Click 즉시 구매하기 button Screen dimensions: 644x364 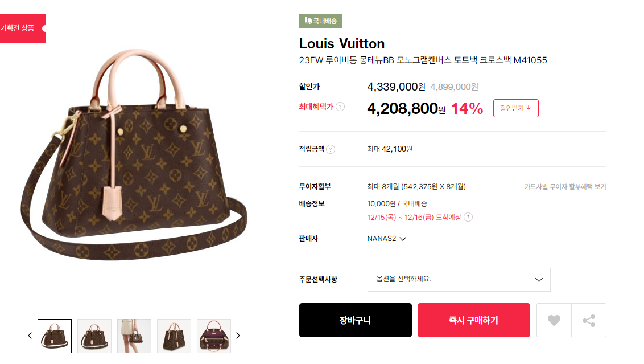tap(473, 320)
